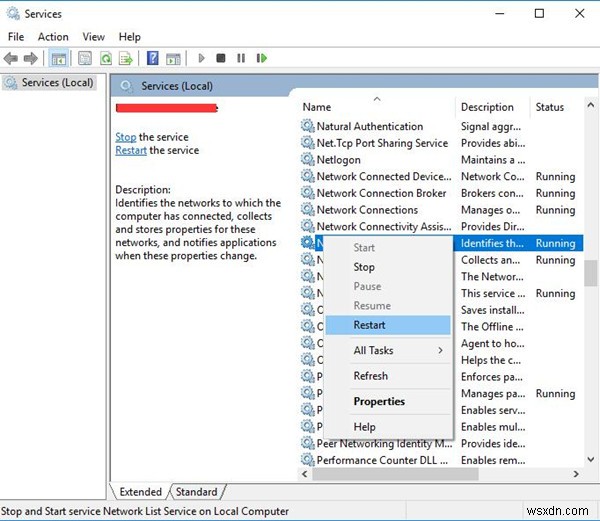Select Properties in the context menu
This screenshot has height=521, width=600.
coord(379,401)
